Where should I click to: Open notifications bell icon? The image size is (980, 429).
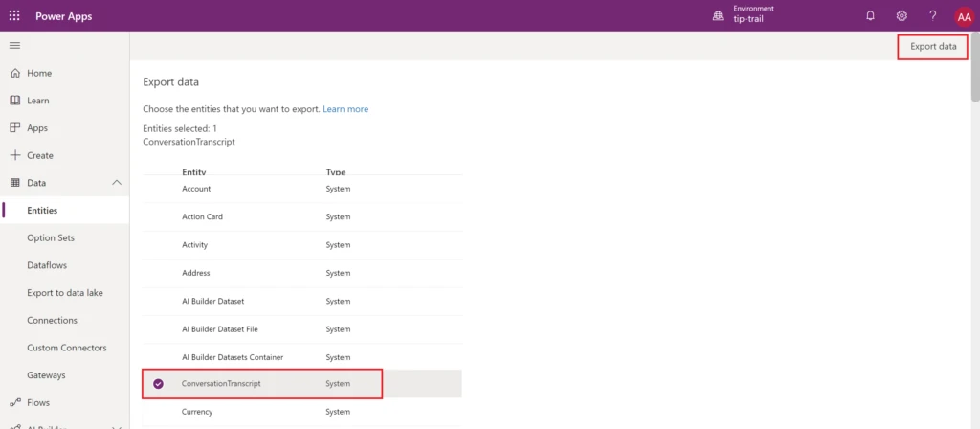[870, 16]
